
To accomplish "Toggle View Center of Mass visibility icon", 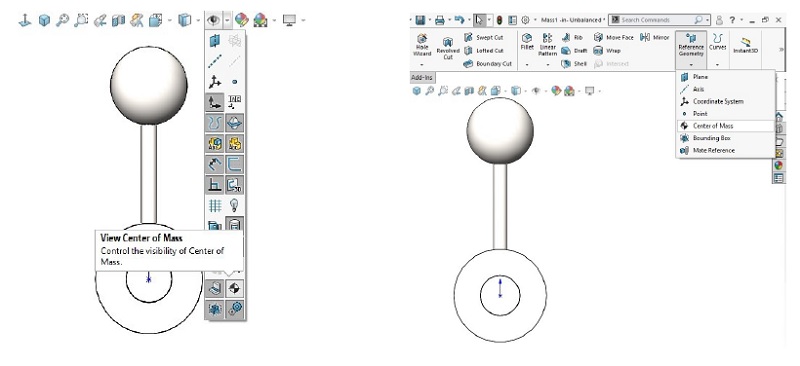I will pos(235,289).
